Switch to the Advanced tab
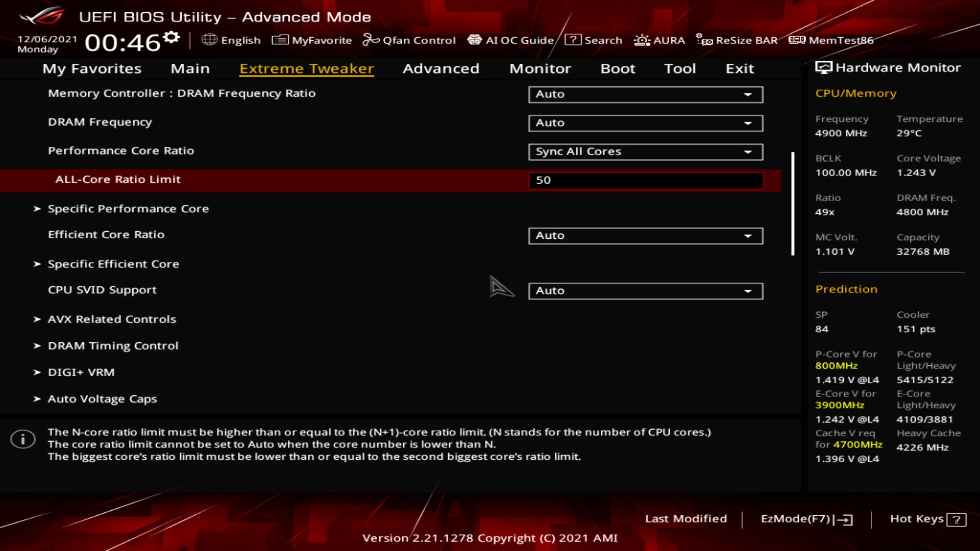 (440, 68)
